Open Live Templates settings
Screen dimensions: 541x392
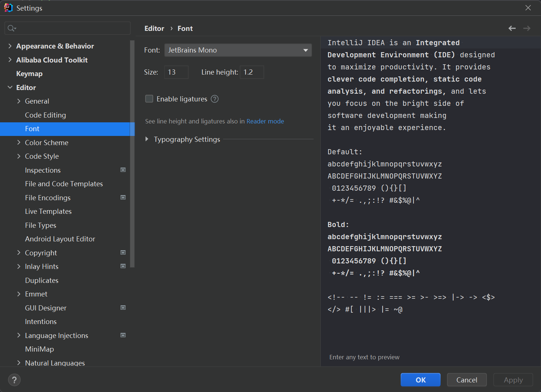tap(48, 211)
